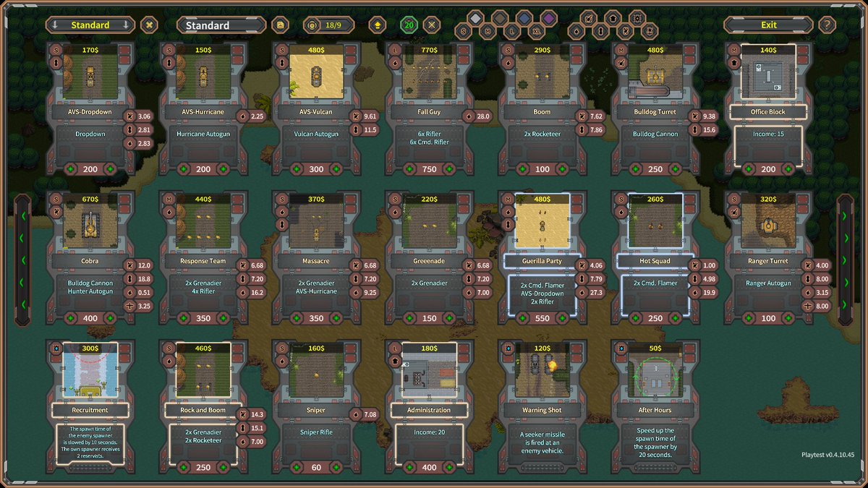This screenshot has height=488, width=868.
Task: Toggle the building type filter icon
Action: coord(613,17)
